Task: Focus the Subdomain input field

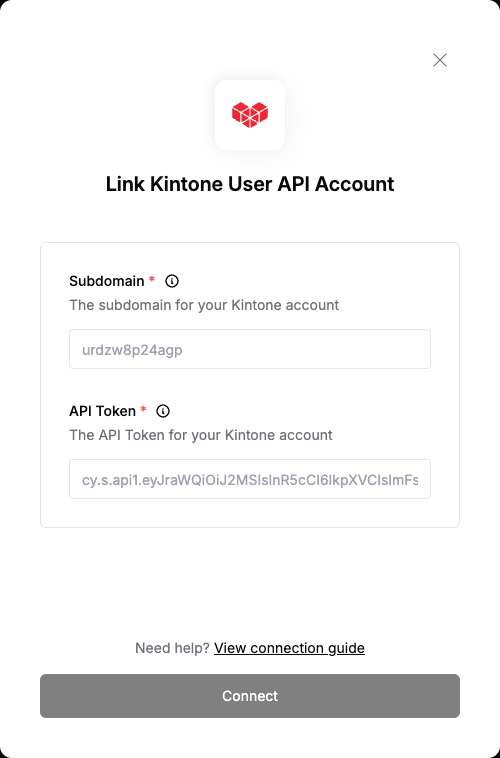Action: point(250,349)
